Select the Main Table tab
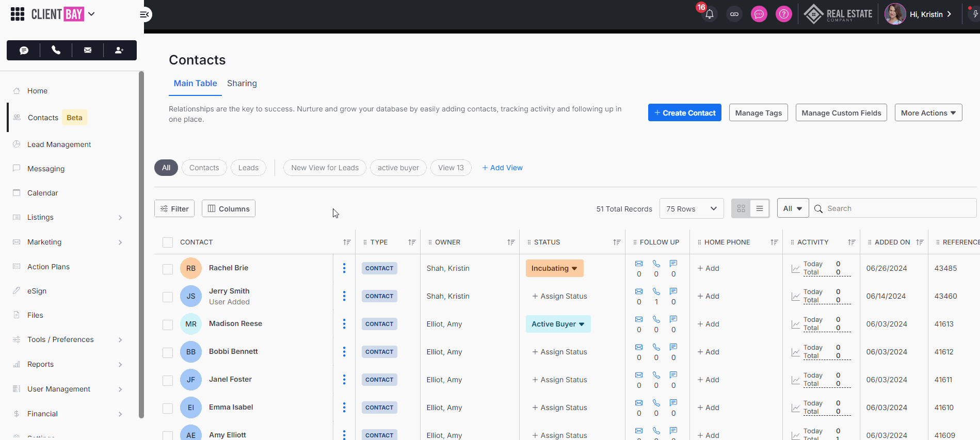This screenshot has width=980, height=440. click(x=195, y=83)
